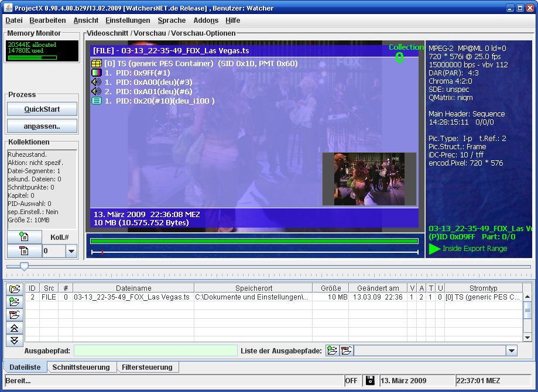Switch to the Schnittsteuerung tab
538x392 pixels.
pyautogui.click(x=81, y=367)
